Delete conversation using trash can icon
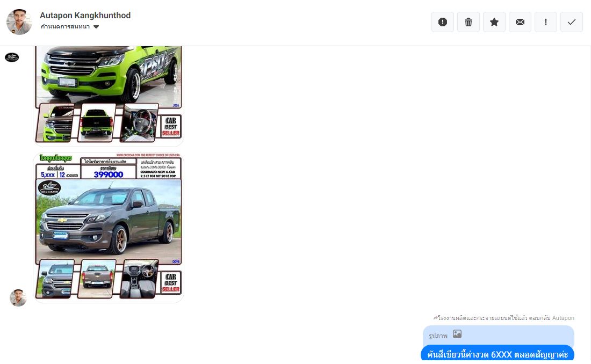This screenshot has height=364, width=591. (469, 22)
